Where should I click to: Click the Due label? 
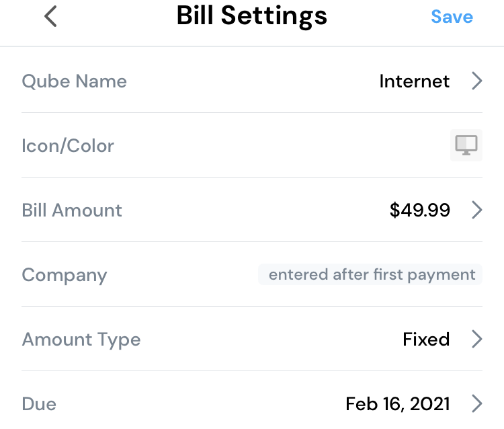tap(39, 403)
